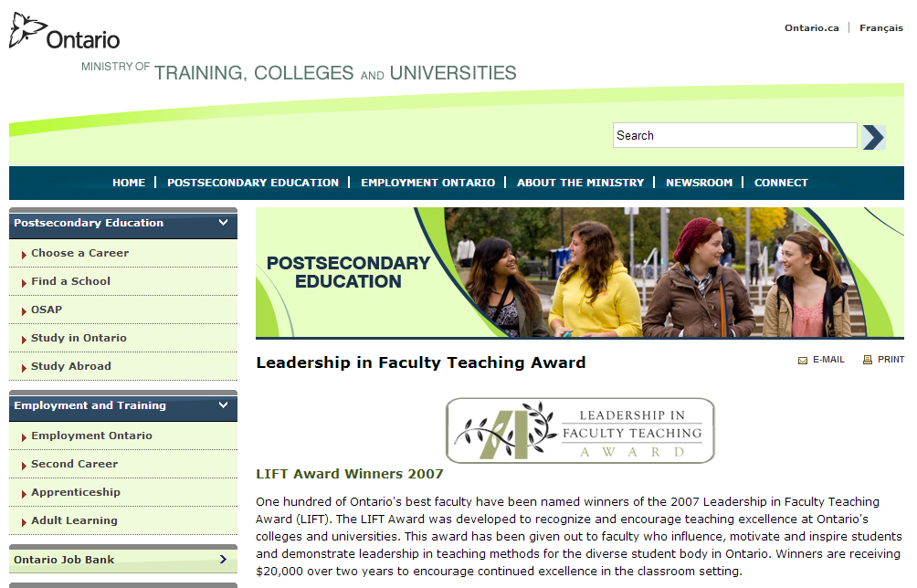
Task: Collapse the Employment and Training sidebar section
Action: 223,405
